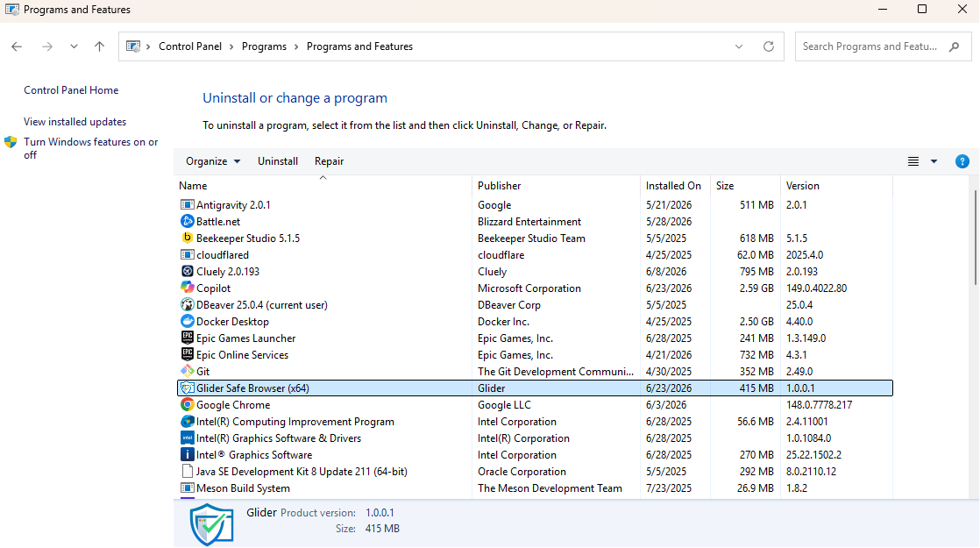Click the Oracle Corporation publisher cell
This screenshot has height=548, width=980.
[x=522, y=472]
